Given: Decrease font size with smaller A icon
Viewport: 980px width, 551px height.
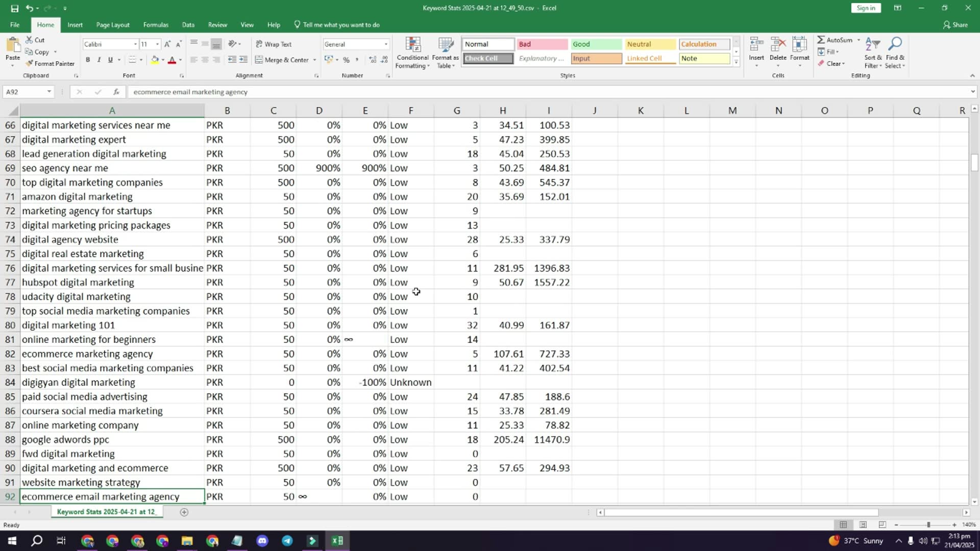Looking at the screenshot, I should pyautogui.click(x=179, y=44).
